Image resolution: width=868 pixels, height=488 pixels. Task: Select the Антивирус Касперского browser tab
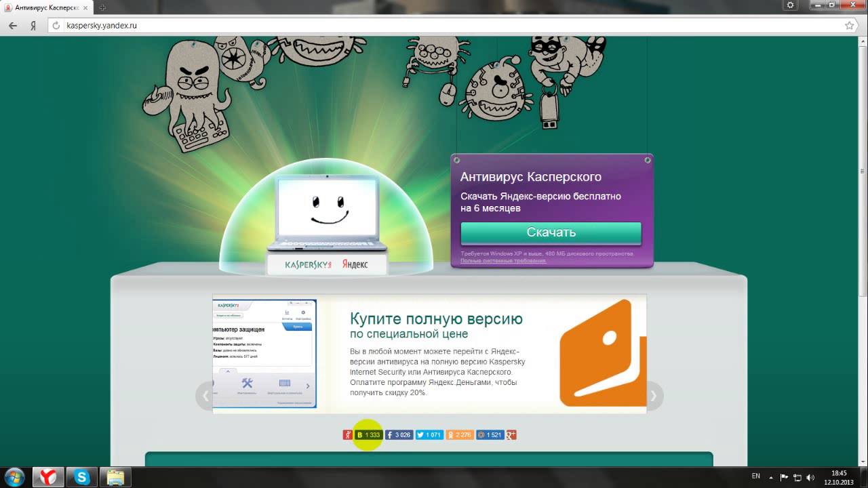point(47,7)
